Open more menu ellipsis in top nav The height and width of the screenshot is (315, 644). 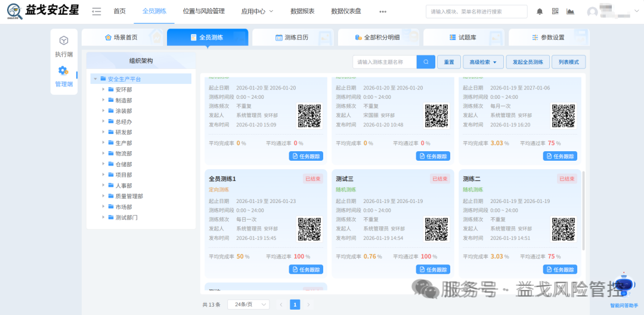tap(383, 11)
